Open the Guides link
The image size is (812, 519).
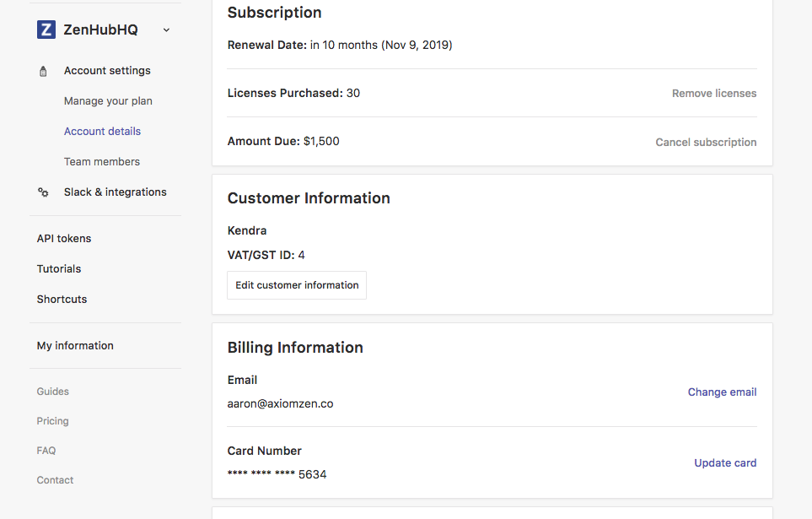53,392
